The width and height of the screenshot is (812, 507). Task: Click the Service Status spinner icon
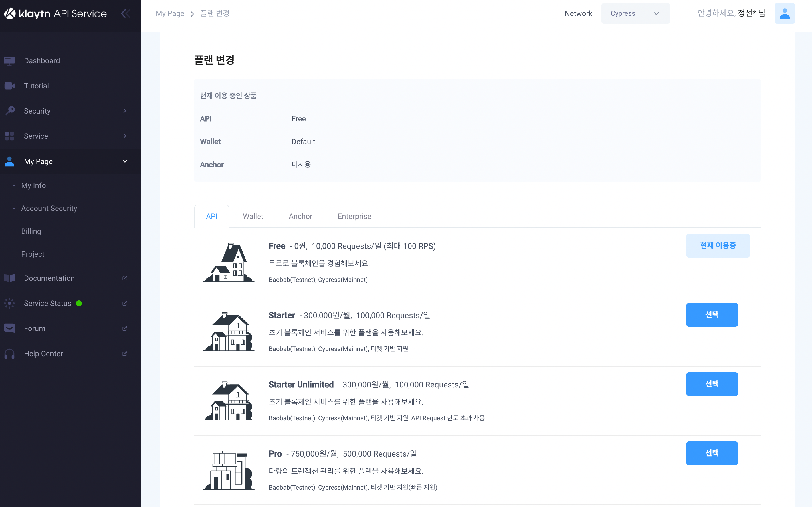[x=9, y=303]
